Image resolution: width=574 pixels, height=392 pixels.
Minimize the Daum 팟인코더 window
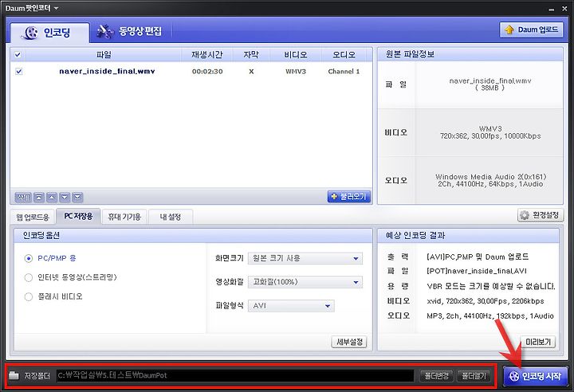coord(552,9)
